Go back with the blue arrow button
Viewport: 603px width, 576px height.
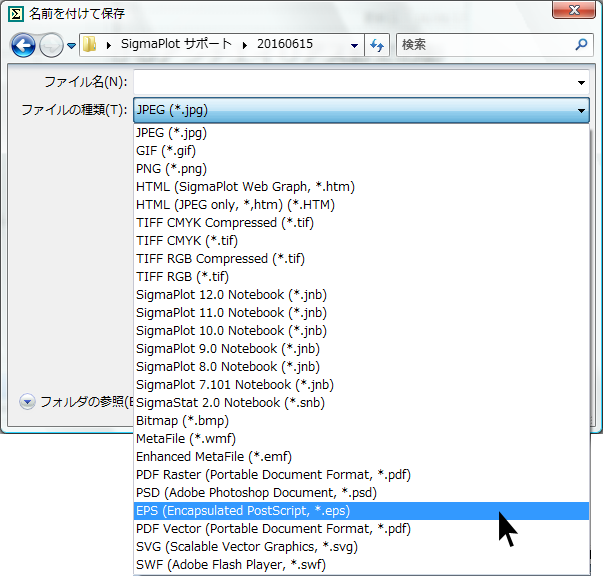point(23,45)
